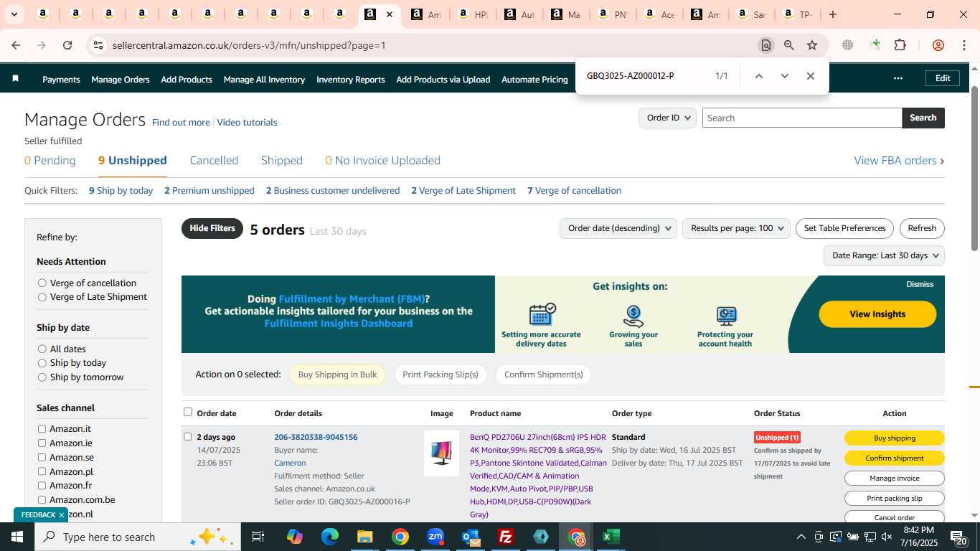980x551 pixels.
Task: Select the All dates radio button
Action: [x=42, y=349]
